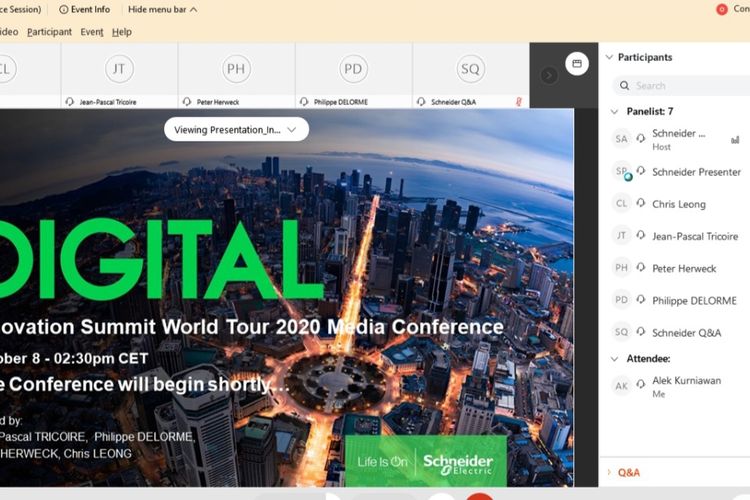Click headset icon beside Philippe DELORME in list
Image resolution: width=750 pixels, height=500 pixels.
[641, 299]
